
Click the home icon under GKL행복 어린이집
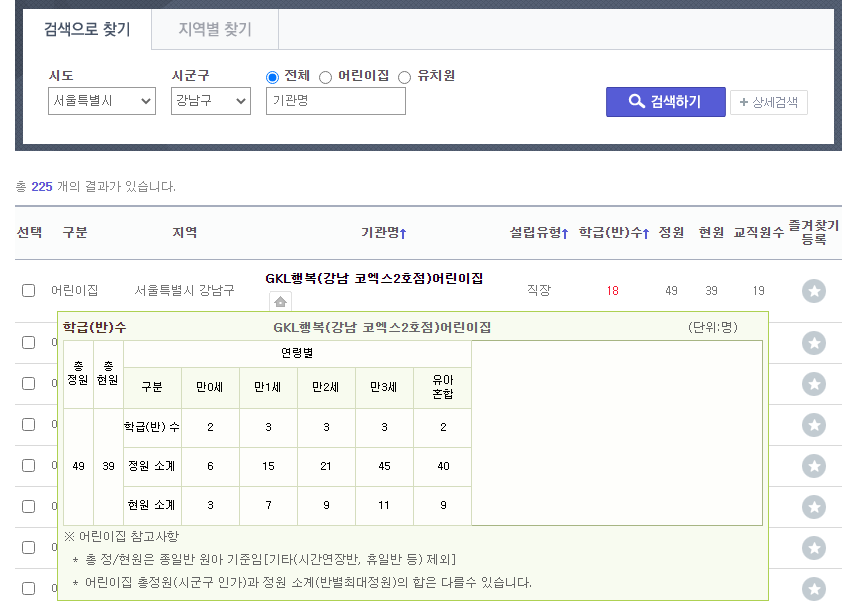(x=281, y=302)
